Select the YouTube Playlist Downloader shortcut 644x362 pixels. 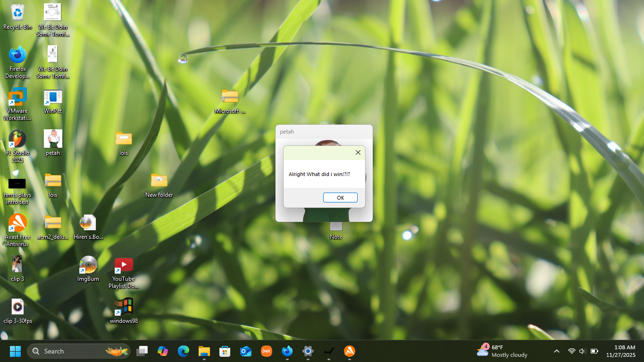(x=124, y=272)
